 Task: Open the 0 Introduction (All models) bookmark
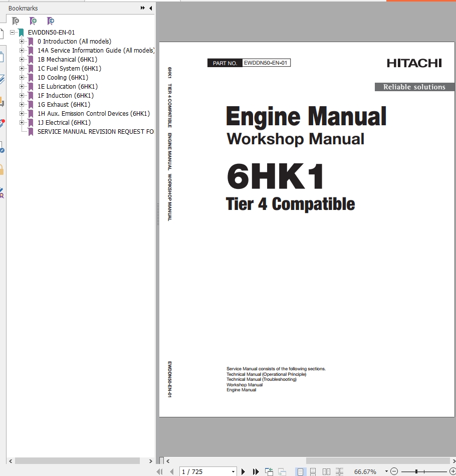74,41
